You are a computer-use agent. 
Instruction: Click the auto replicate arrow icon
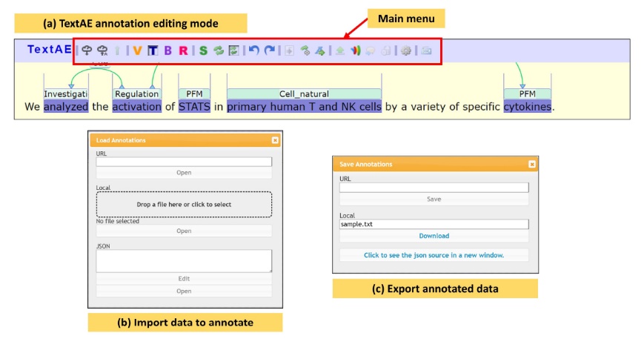[320, 50]
